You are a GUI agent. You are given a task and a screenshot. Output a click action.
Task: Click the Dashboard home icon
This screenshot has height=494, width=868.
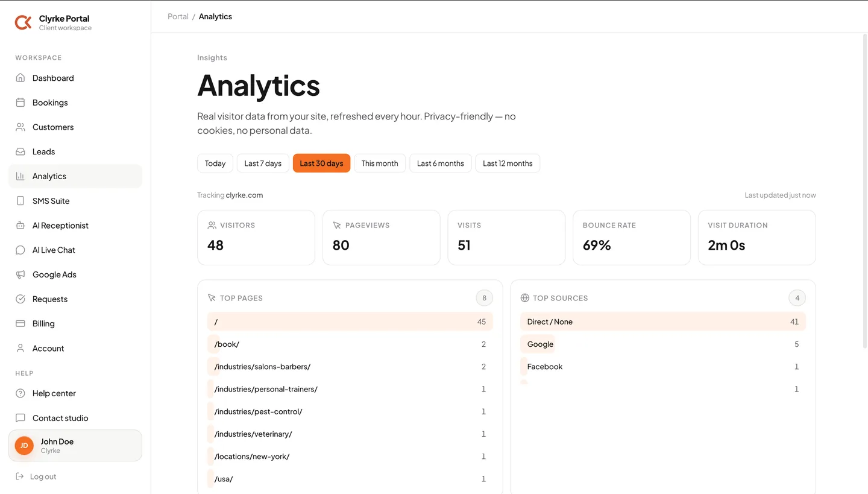[x=20, y=78]
